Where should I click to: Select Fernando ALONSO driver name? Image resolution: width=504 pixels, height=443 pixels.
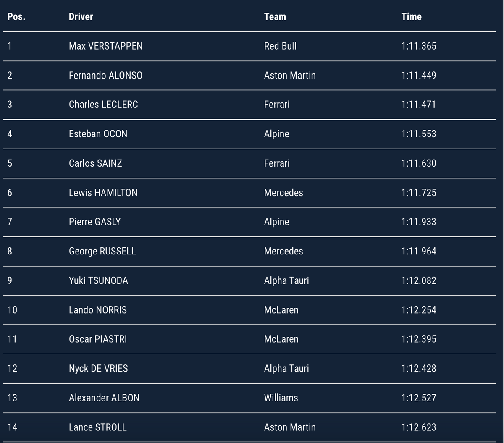[x=105, y=75]
